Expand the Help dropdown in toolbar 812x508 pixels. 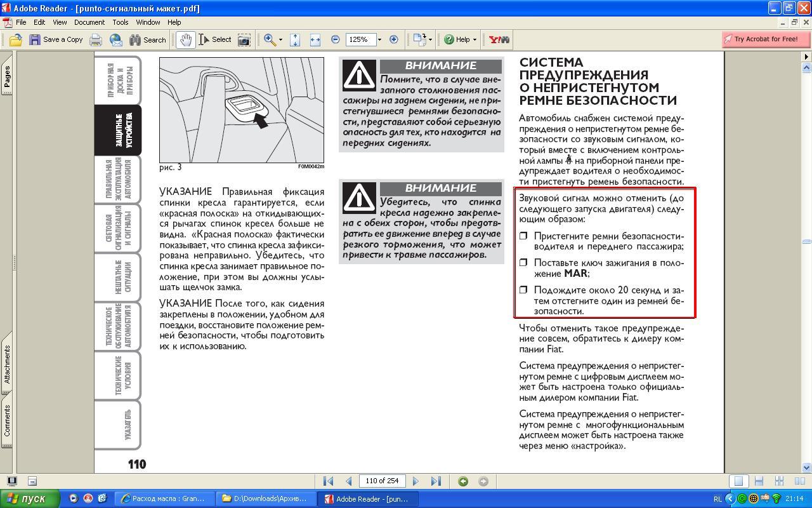(x=475, y=39)
